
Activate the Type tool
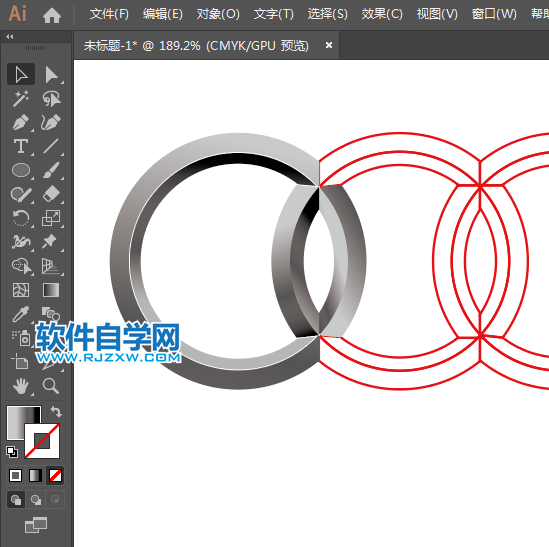click(21, 146)
